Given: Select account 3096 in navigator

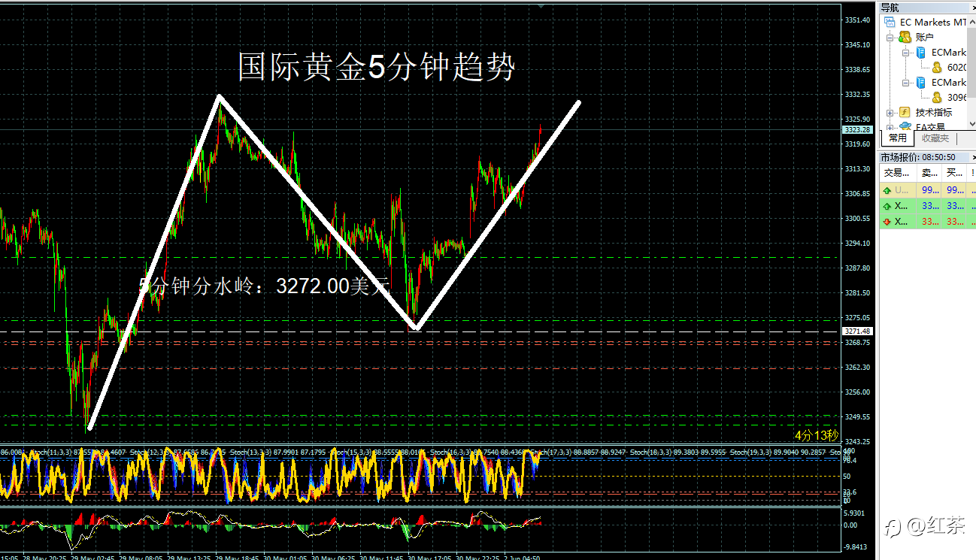Looking at the screenshot, I should pos(956,98).
